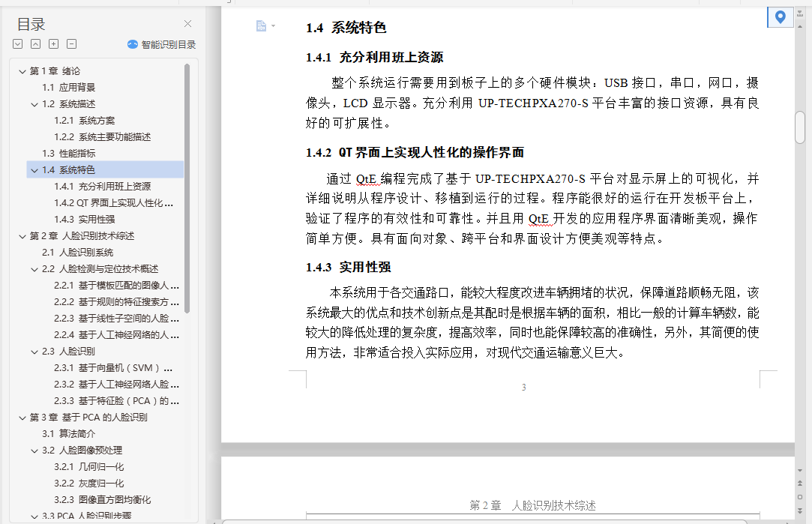Jump to 2.2 人脸检测与定位技术概述
The width and height of the screenshot is (812, 524).
coord(100,269)
